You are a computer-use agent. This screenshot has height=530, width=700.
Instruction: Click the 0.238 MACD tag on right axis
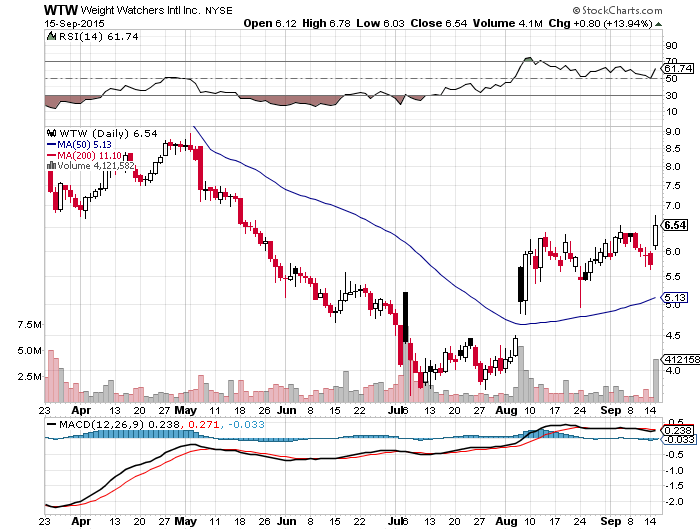[x=678, y=430]
